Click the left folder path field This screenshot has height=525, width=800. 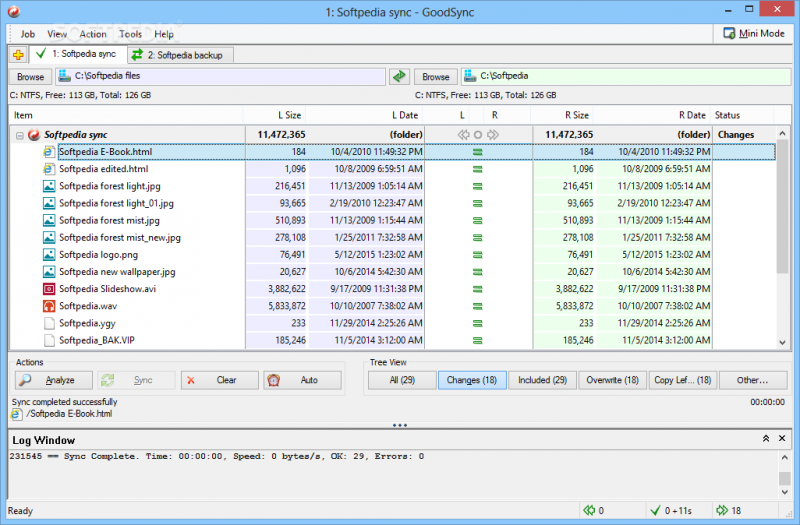(x=220, y=76)
